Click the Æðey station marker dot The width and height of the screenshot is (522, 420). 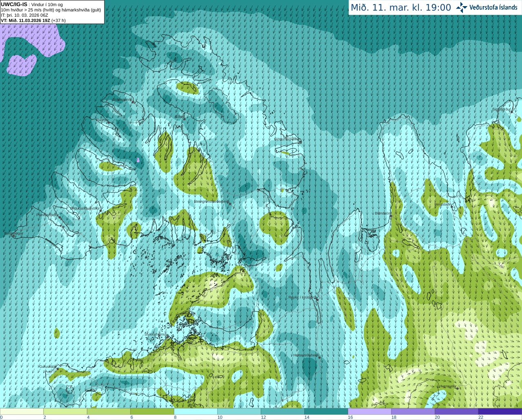click(x=184, y=119)
